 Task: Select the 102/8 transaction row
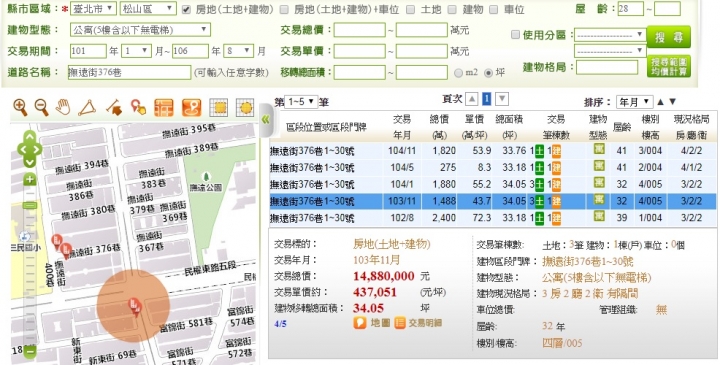493,218
